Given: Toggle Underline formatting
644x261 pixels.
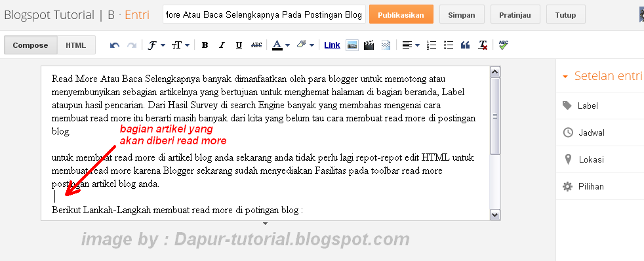Looking at the screenshot, I should 239,45.
